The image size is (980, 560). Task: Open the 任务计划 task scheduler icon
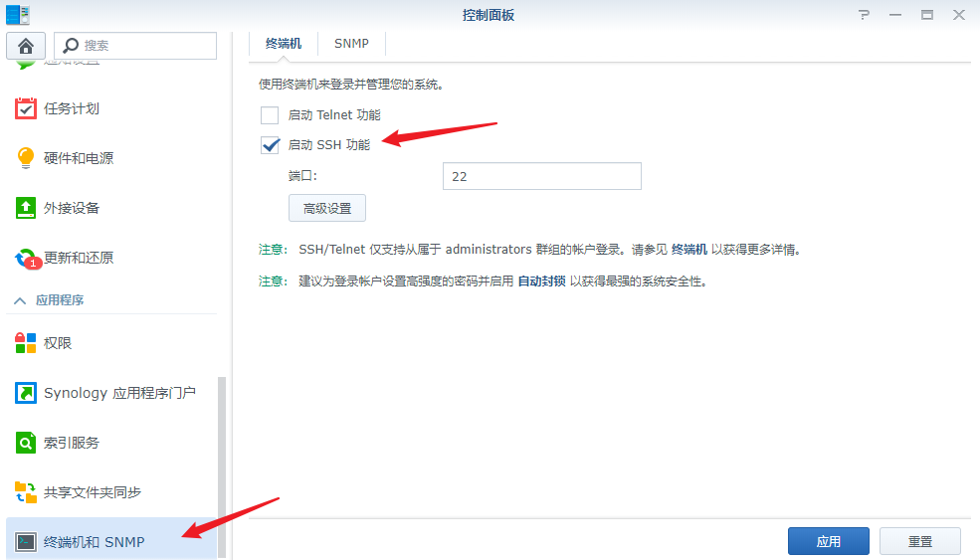pyautogui.click(x=26, y=108)
